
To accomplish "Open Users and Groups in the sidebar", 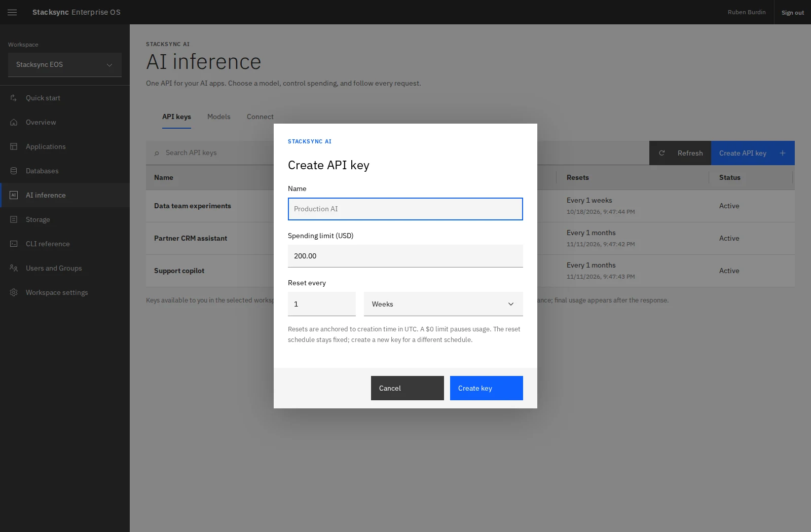I will (x=65, y=268).
